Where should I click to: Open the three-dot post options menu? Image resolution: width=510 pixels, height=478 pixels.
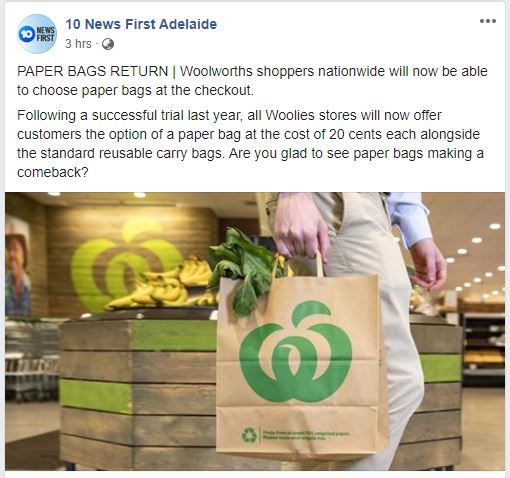point(488,21)
